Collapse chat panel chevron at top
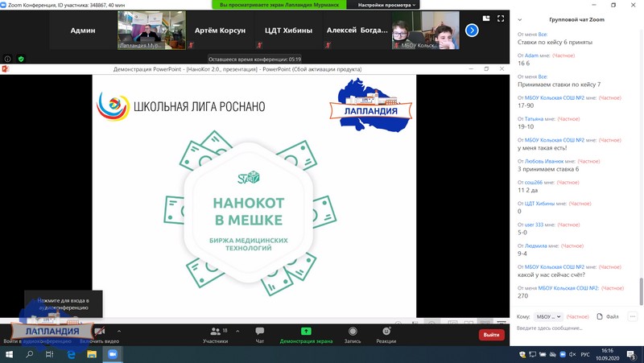644x363 pixels. [519, 19]
